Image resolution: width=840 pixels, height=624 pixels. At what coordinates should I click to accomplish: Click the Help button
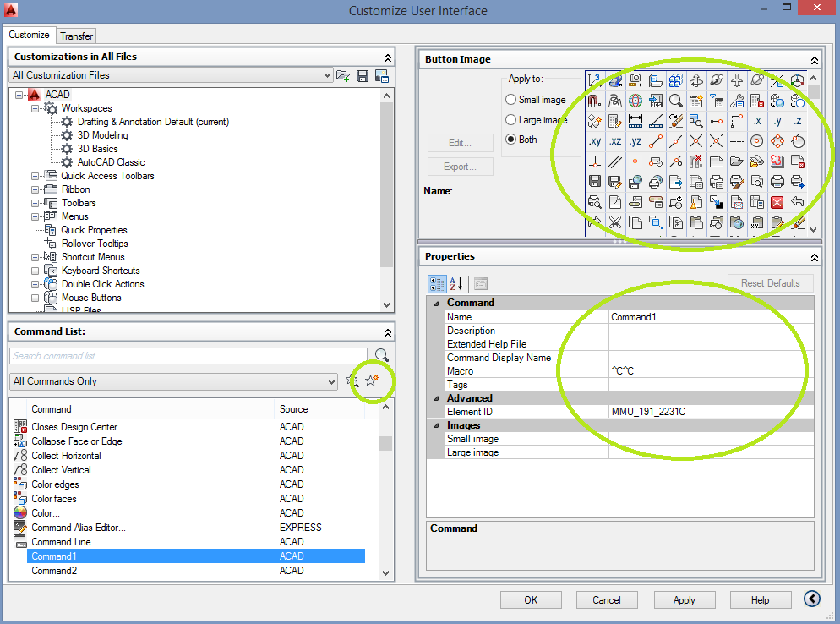point(761,599)
